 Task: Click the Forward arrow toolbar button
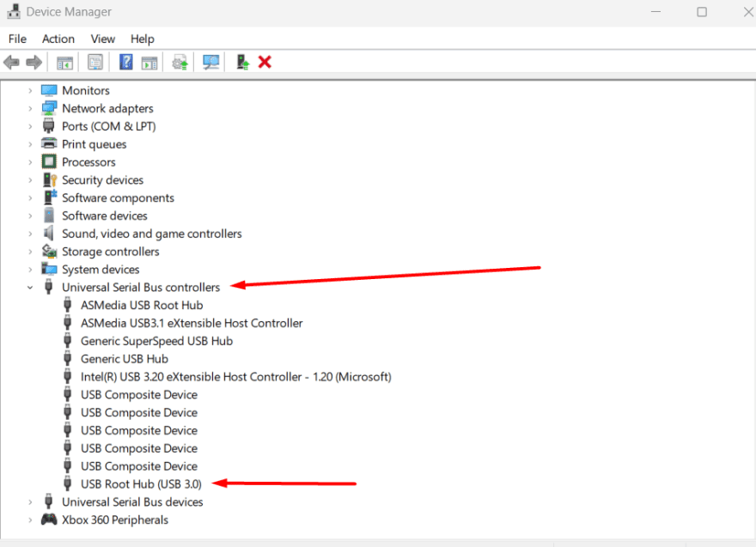(34, 62)
